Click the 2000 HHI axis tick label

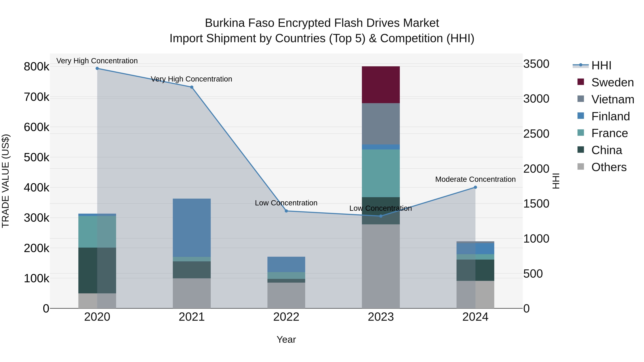point(536,169)
